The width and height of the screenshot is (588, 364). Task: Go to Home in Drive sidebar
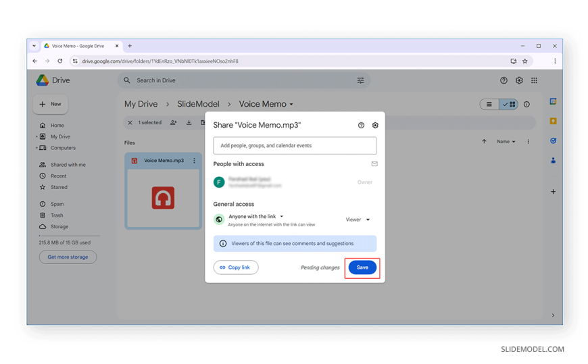tap(57, 125)
